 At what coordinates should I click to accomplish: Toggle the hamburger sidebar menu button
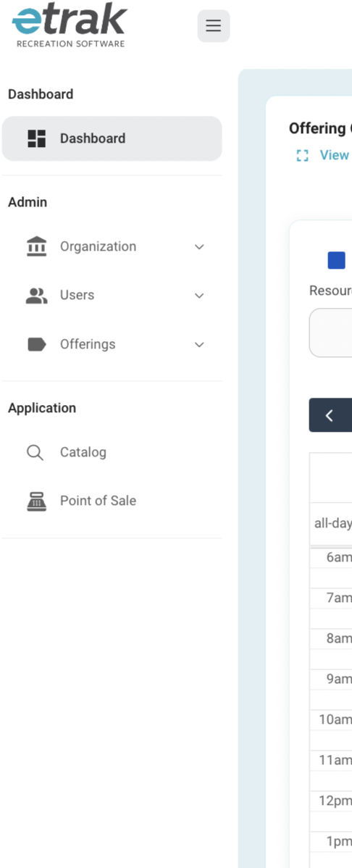214,26
